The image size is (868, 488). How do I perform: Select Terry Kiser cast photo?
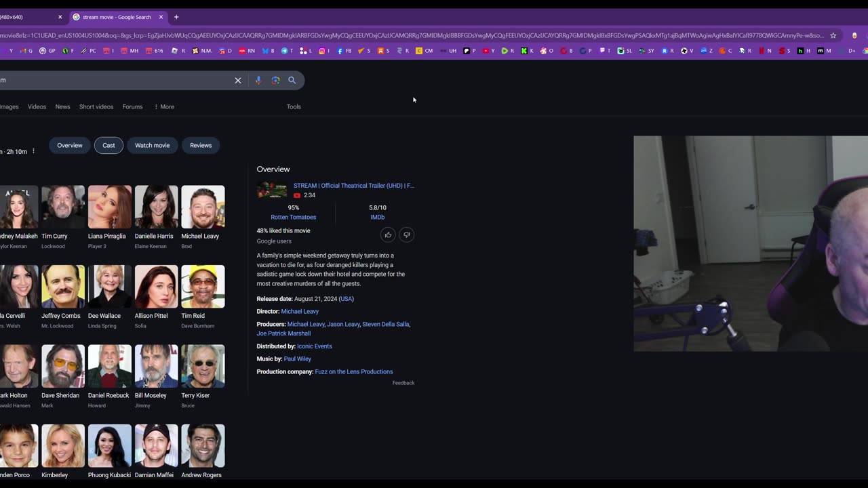click(203, 366)
